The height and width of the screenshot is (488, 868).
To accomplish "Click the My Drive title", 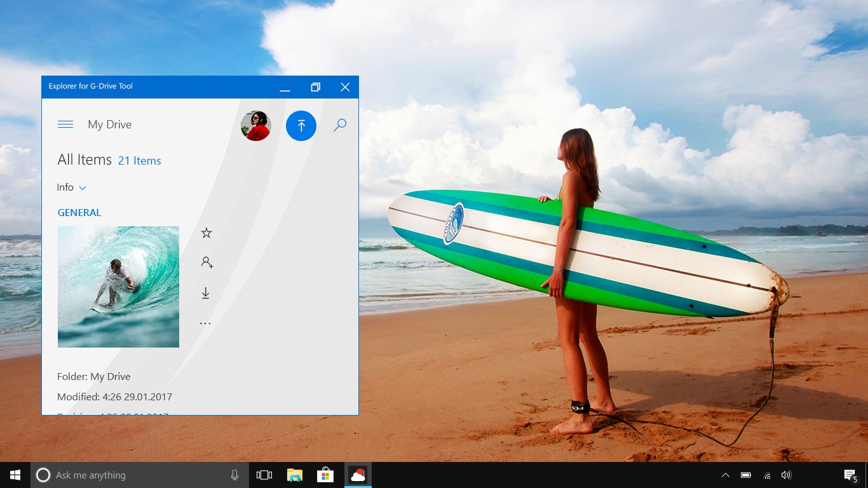I will click(x=110, y=125).
